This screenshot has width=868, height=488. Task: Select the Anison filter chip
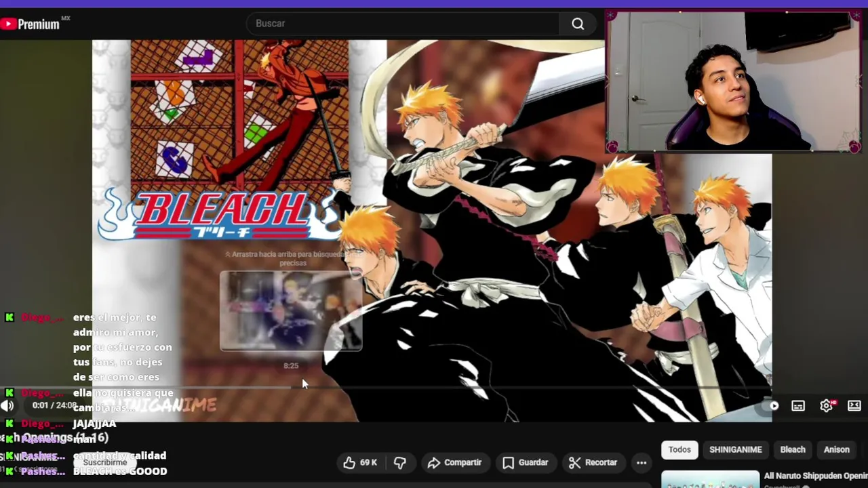click(836, 449)
